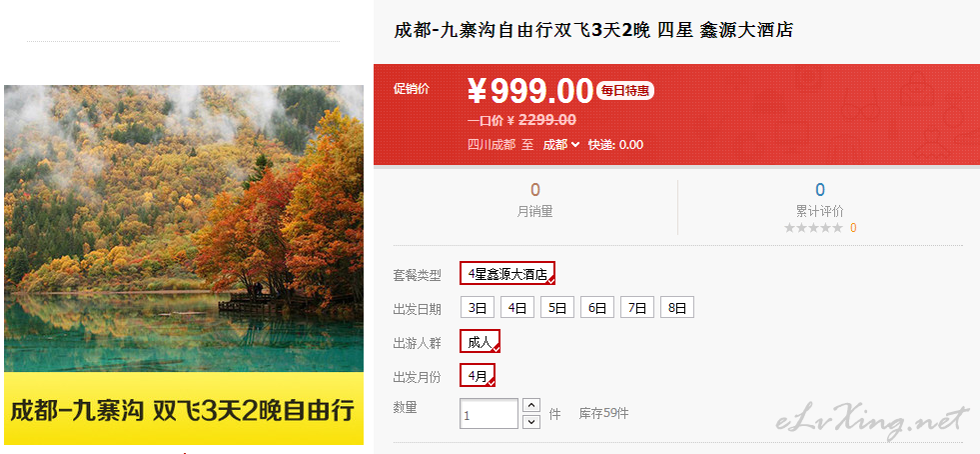Choose departure date 4日
The image size is (980, 454).
[517, 308]
